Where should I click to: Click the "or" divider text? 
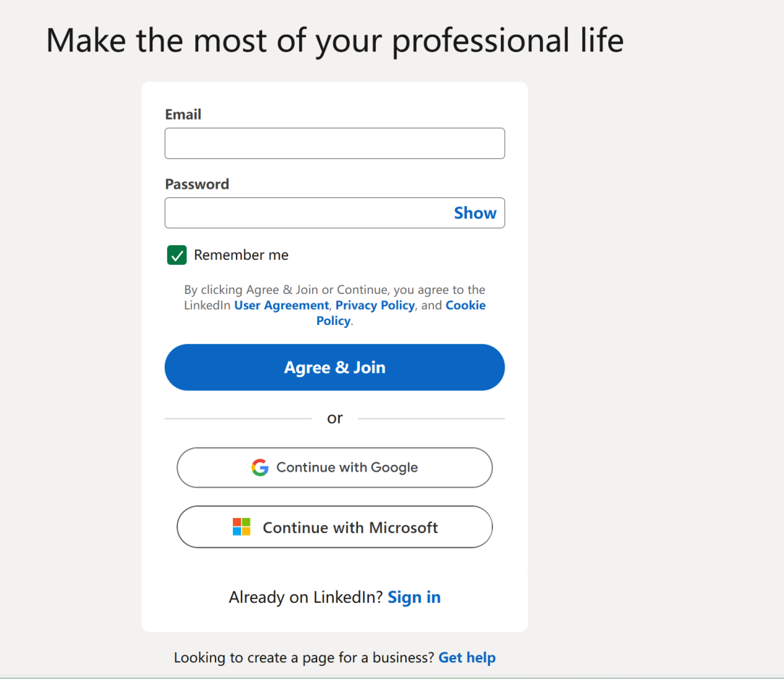(x=335, y=419)
